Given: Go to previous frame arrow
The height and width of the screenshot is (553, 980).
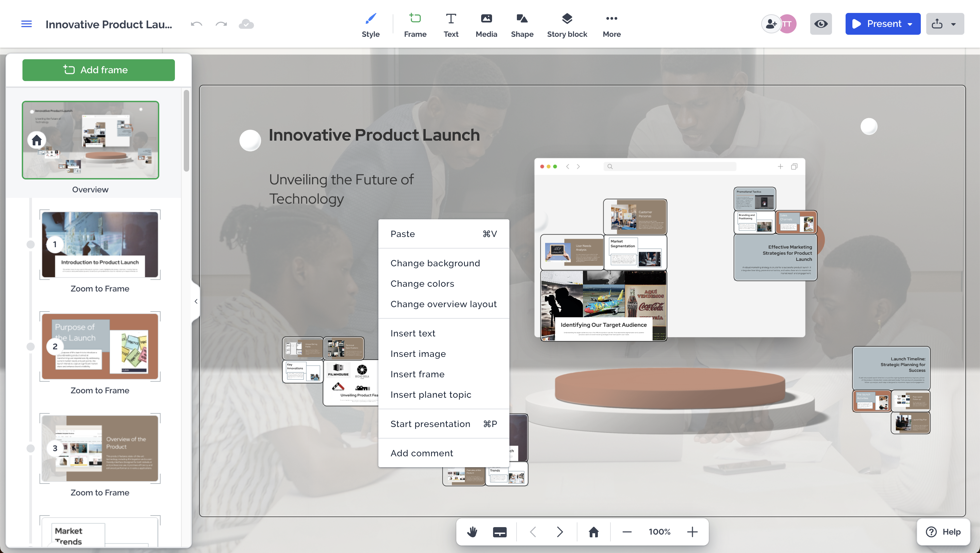Looking at the screenshot, I should (533, 532).
